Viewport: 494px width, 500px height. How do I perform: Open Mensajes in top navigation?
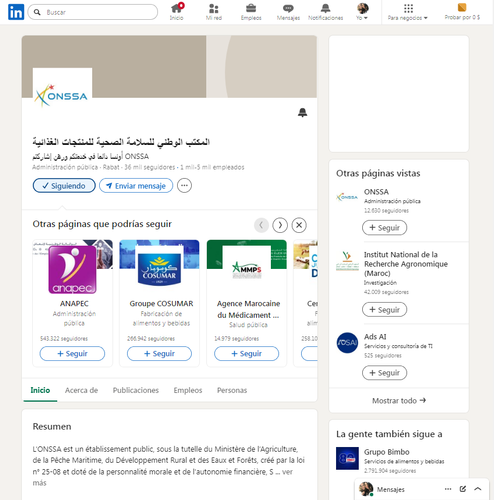pos(288,12)
